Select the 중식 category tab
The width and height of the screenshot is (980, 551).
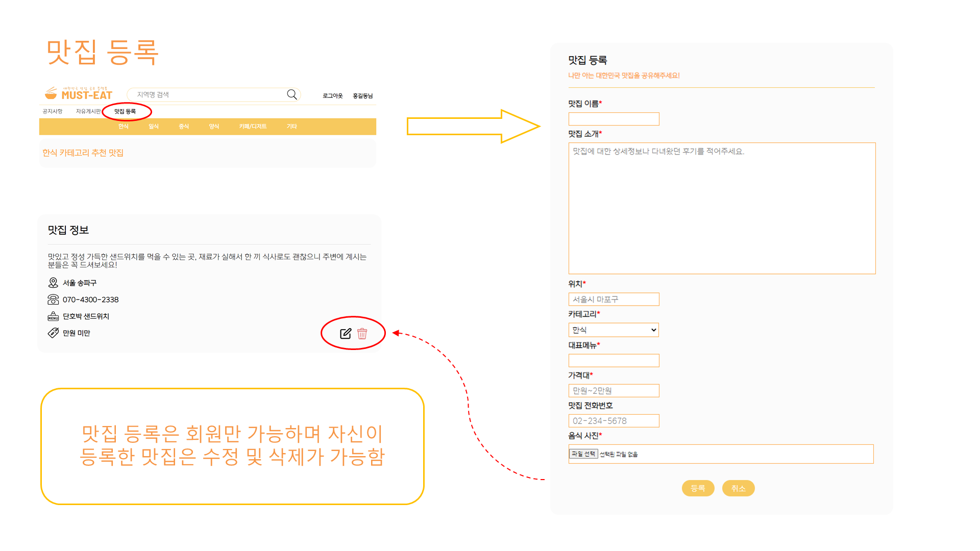coord(184,127)
